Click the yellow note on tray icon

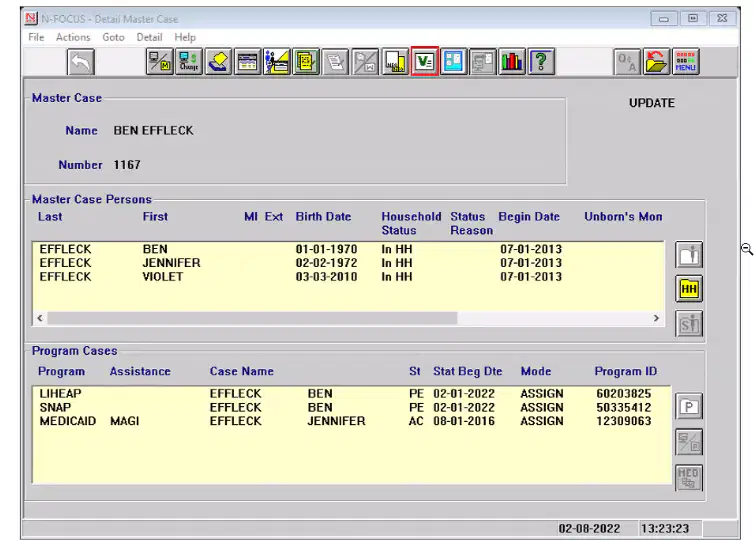click(218, 62)
